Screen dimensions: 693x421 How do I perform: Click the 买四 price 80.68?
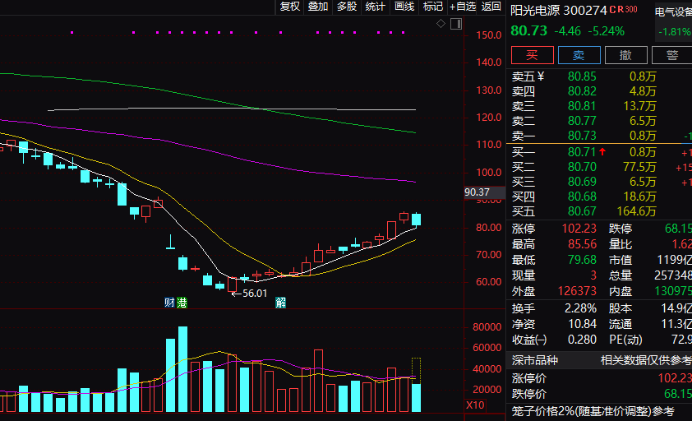[x=582, y=197]
